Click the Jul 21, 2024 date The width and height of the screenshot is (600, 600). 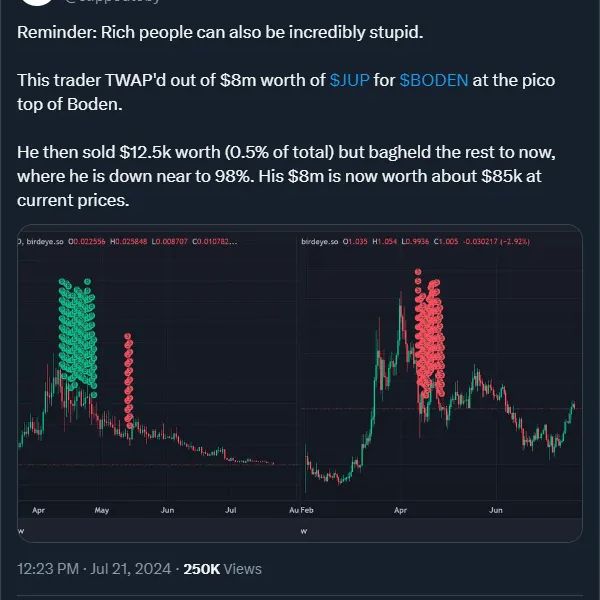[130, 569]
